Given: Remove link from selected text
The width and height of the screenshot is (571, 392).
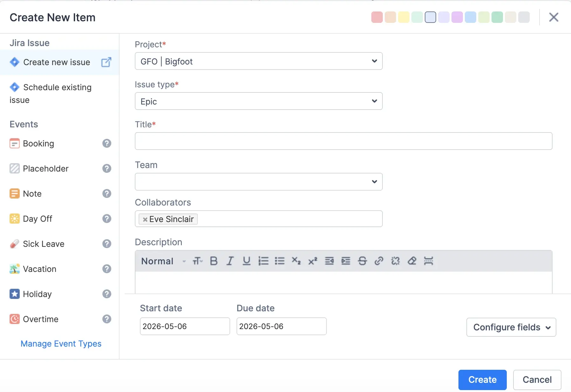Looking at the screenshot, I should pos(396,261).
